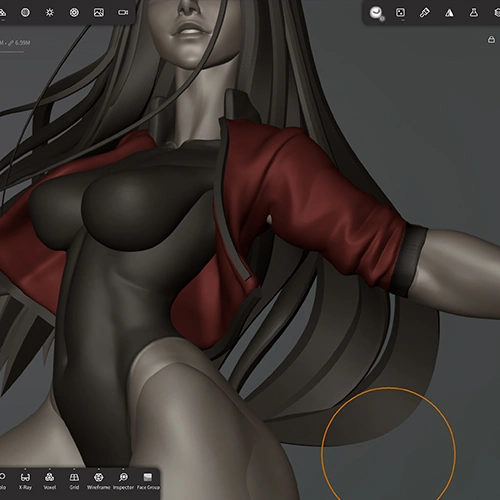500x500 pixels.
Task: Open the cube icon menu at top right
Action: coord(497,13)
